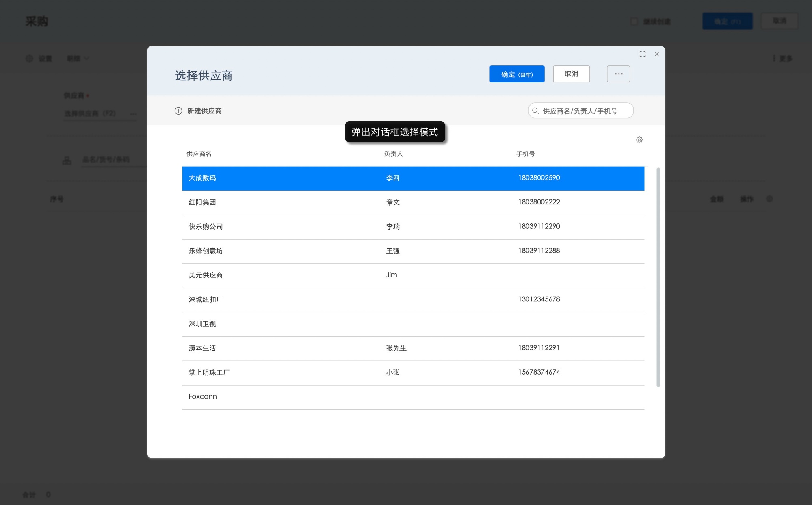
Task: Click the supplier search input field
Action: (581, 110)
